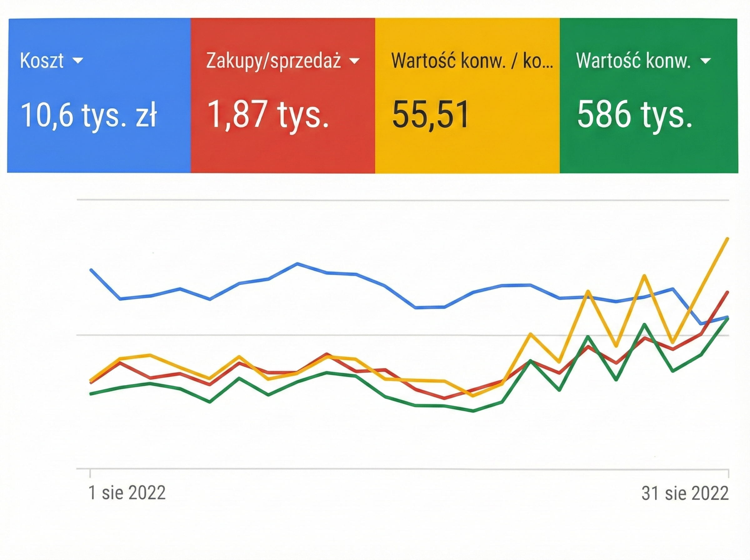Click the 1 sie 2022 date label
Viewport: 750px width, 560px height.
127,493
